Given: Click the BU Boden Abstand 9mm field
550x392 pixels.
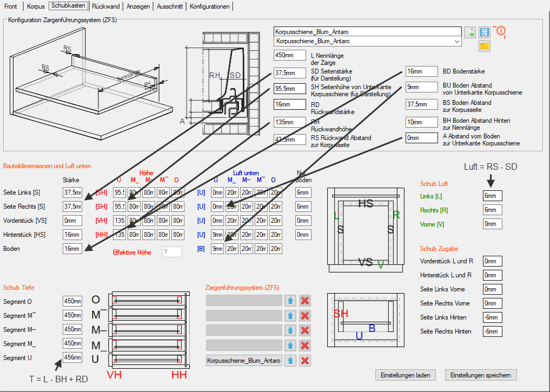Looking at the screenshot, I should (422, 87).
